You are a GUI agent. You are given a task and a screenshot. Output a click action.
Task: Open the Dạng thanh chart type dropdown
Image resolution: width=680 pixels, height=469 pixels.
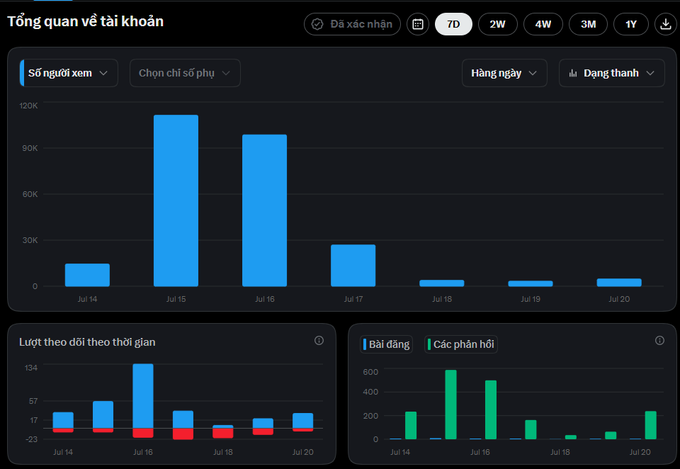click(611, 73)
